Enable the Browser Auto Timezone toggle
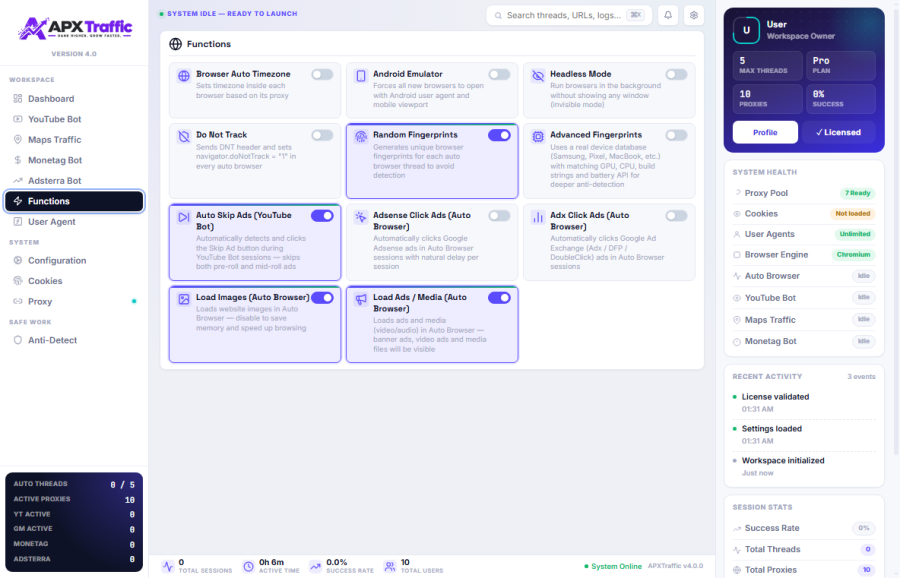 (322, 75)
